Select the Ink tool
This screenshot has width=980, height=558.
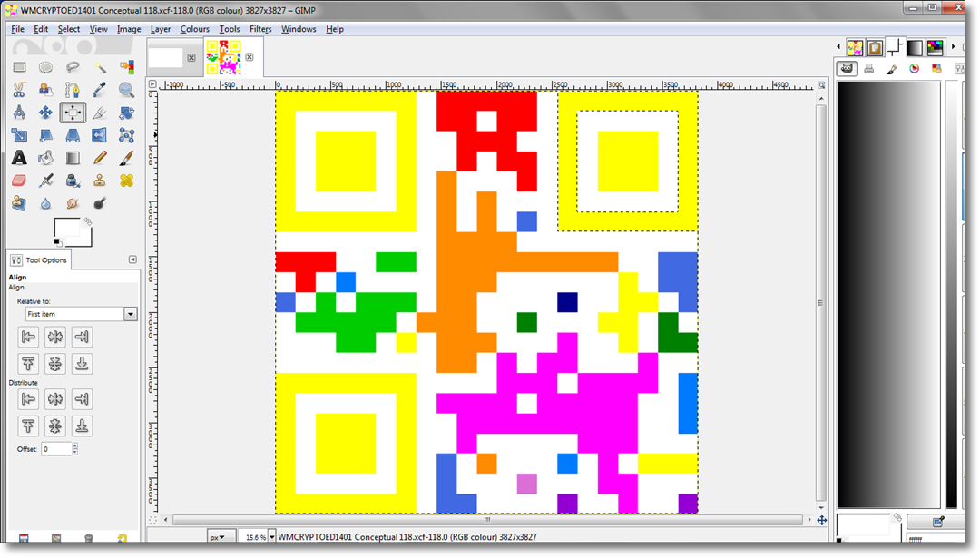(x=73, y=181)
